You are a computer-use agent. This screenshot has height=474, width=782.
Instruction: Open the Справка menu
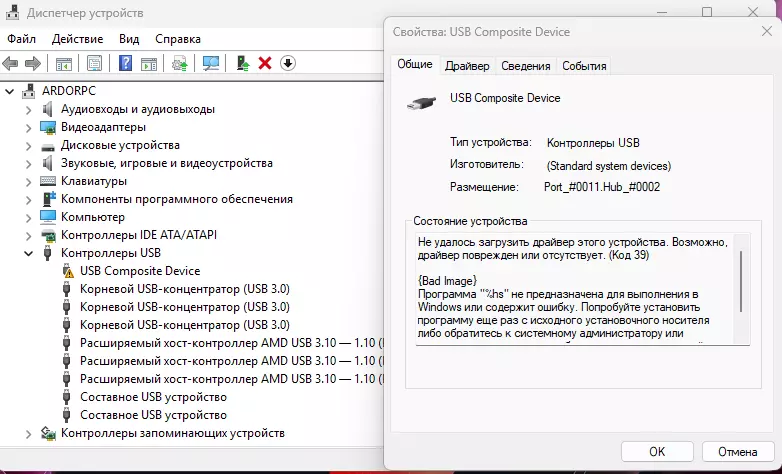178,38
